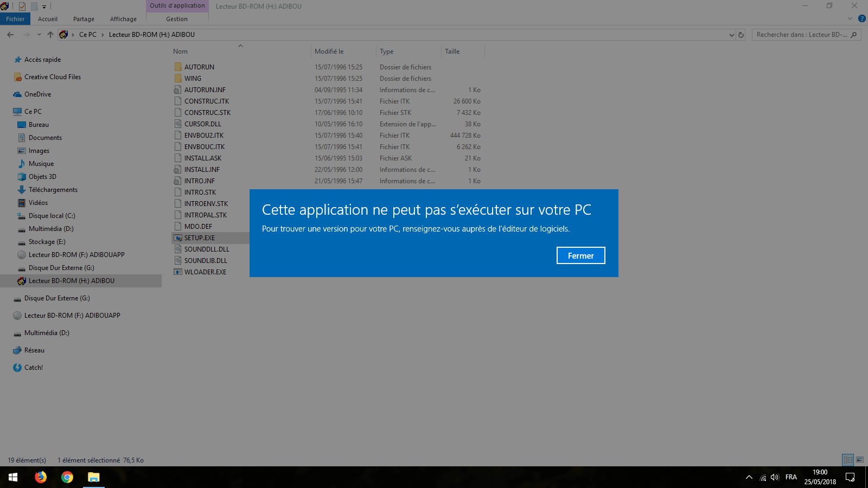The width and height of the screenshot is (868, 488).
Task: Select the CONSTRUC.ITK file
Action: pyautogui.click(x=206, y=101)
